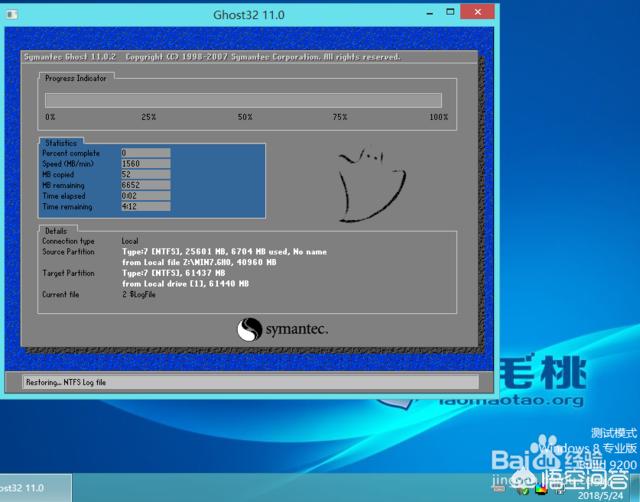Viewport: 640px width, 502px height.
Task: Click the Details group heading
Action: coord(56,231)
